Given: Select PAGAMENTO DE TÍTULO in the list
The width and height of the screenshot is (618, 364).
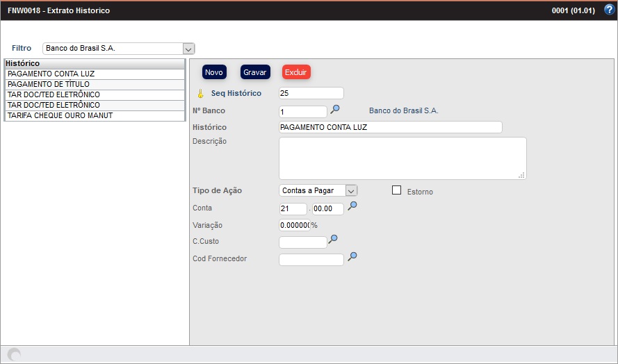Looking at the screenshot, I should point(94,84).
